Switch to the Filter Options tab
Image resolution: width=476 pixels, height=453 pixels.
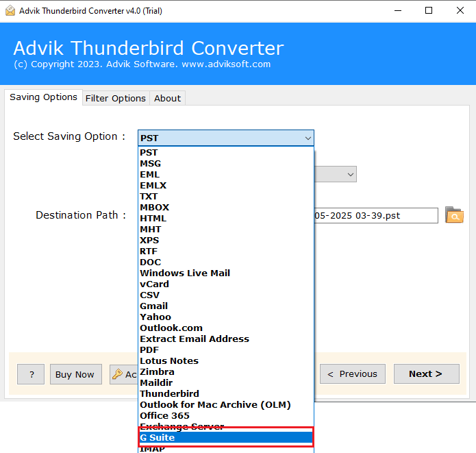point(115,99)
